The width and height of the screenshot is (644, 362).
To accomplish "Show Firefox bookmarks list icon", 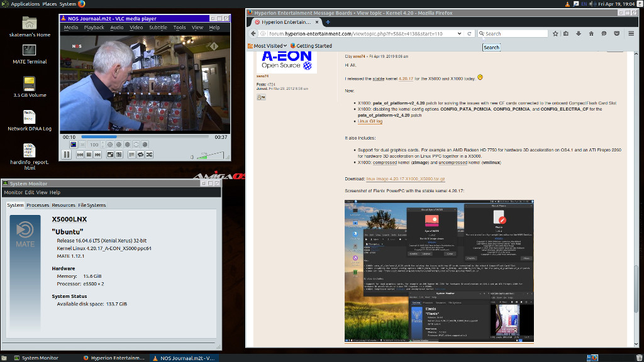I will point(566,34).
